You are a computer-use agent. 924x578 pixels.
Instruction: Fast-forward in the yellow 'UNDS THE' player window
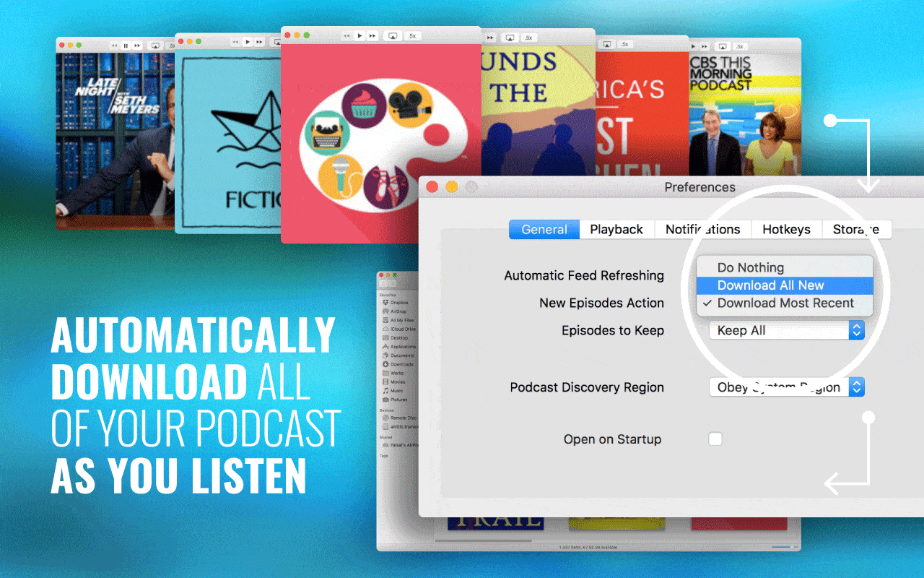(490, 38)
